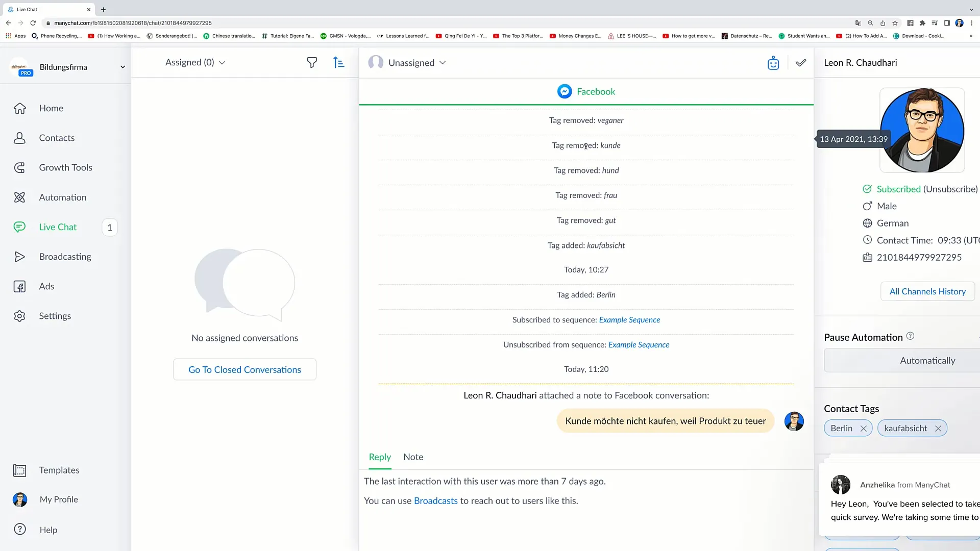This screenshot has height=551, width=980.
Task: Click the Example Sequence subscription link
Action: pos(630,319)
